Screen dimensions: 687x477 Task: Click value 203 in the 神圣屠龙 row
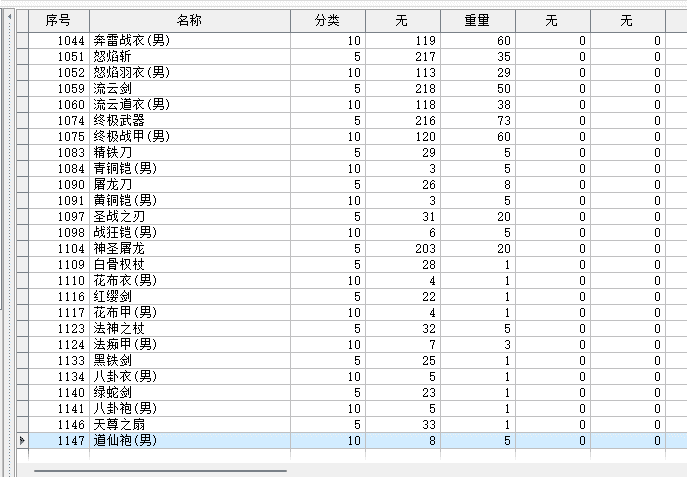[403, 249]
